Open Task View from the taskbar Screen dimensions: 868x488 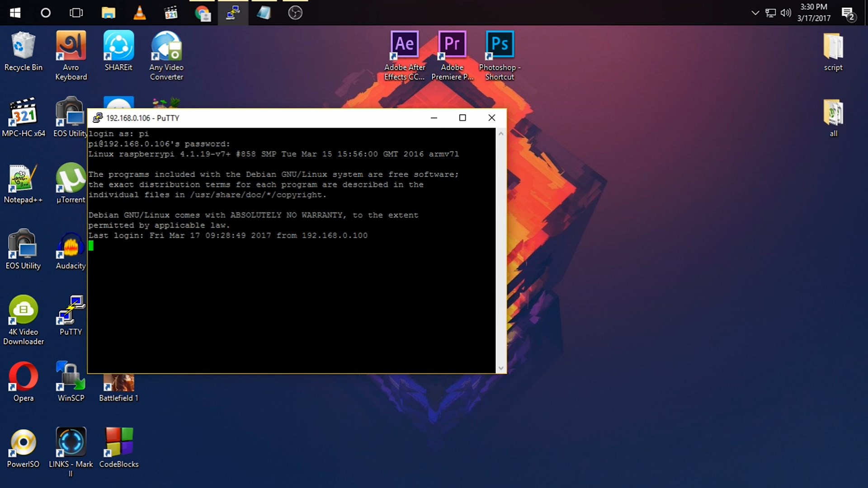click(76, 13)
